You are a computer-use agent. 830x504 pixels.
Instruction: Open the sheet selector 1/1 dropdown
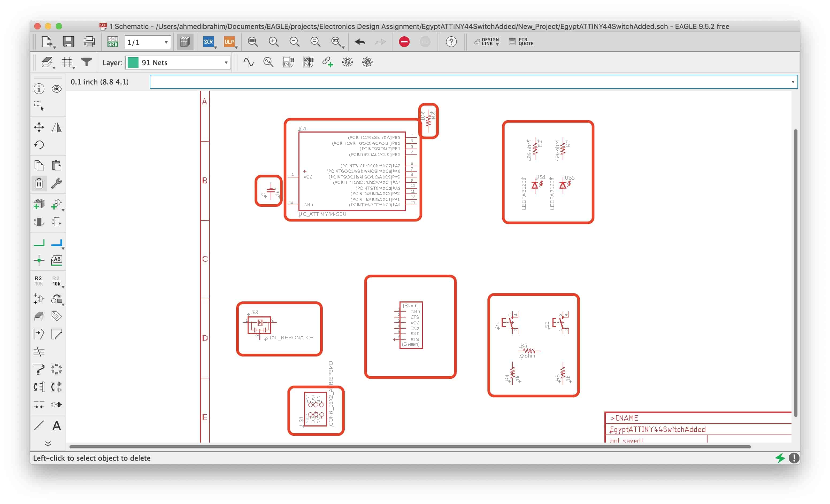(148, 42)
